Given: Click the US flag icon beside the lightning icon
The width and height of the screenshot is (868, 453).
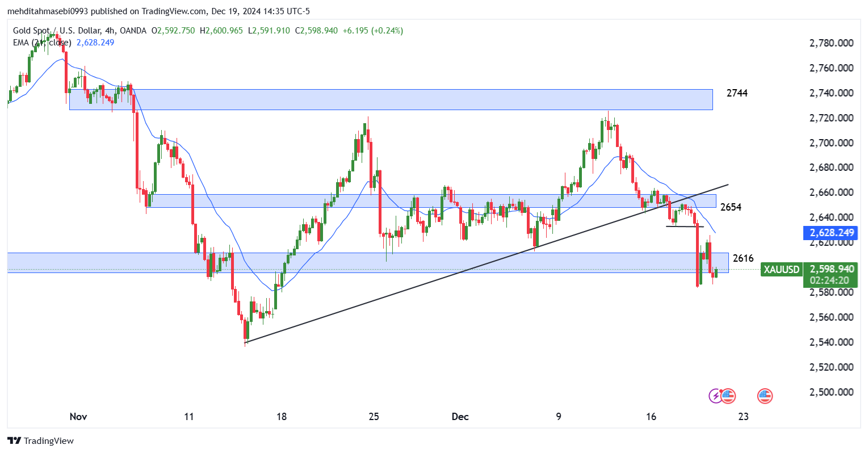Looking at the screenshot, I should [x=728, y=396].
